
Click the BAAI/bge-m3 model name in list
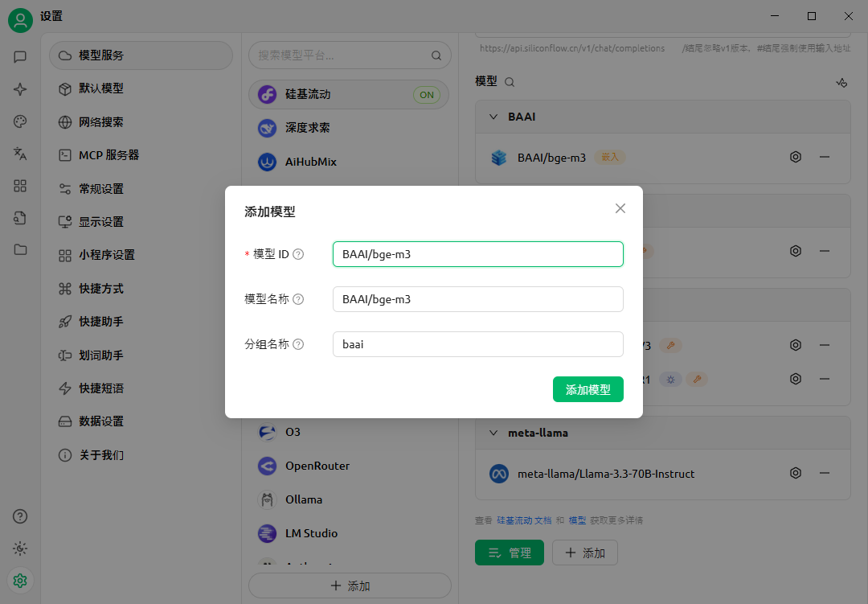(x=551, y=158)
